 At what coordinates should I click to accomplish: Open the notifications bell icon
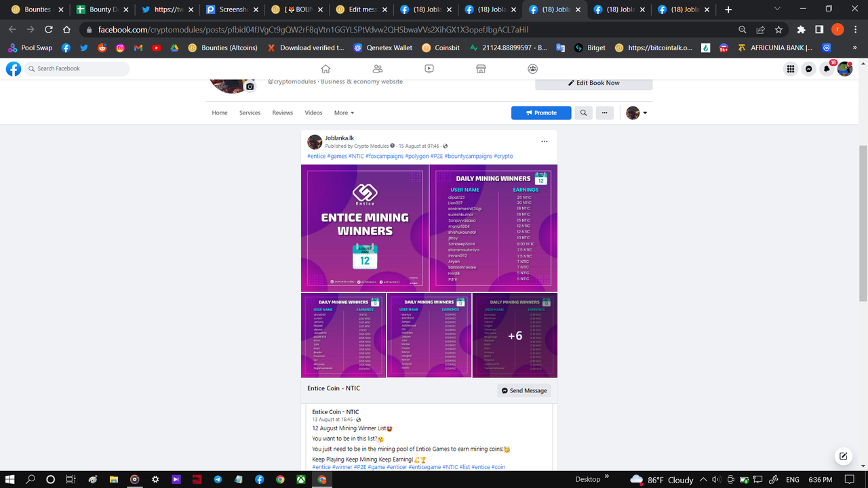tap(827, 68)
